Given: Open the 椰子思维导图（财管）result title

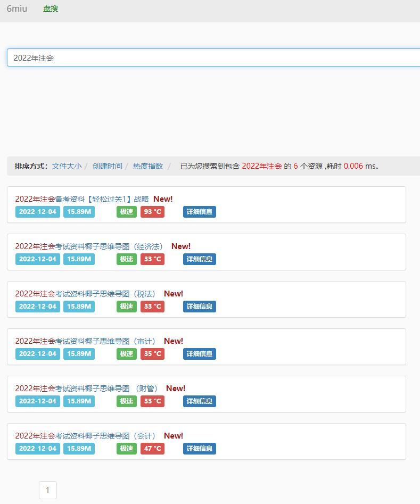Looking at the screenshot, I should click(87, 389).
